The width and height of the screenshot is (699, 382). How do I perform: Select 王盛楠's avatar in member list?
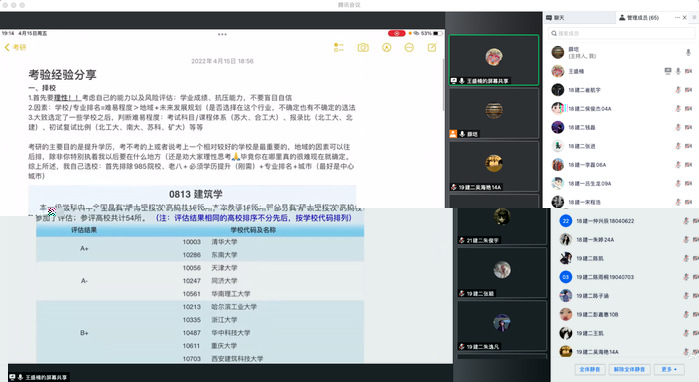coord(558,71)
